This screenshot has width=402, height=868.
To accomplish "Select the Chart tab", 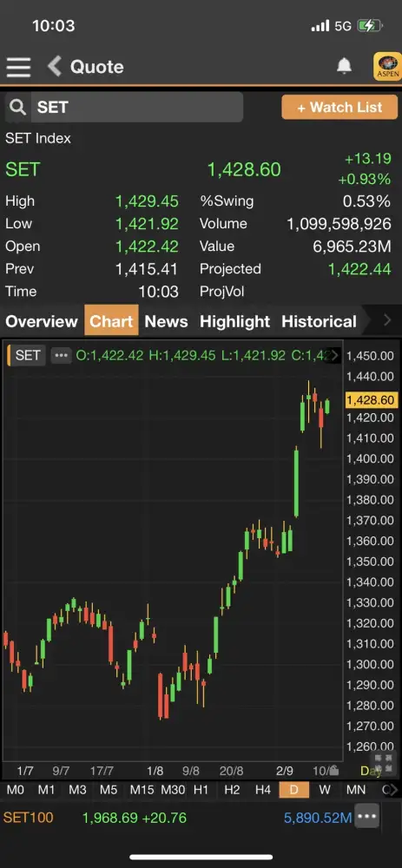I will click(x=111, y=320).
